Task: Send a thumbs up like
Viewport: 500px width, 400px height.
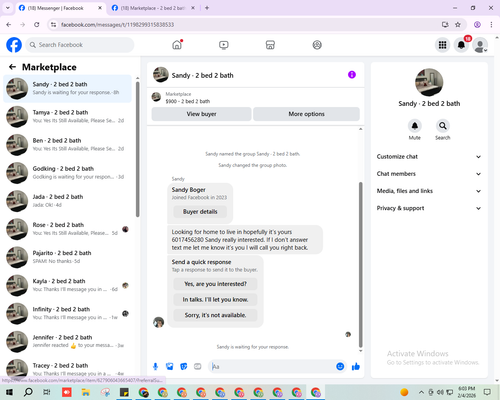Action: coord(356,367)
